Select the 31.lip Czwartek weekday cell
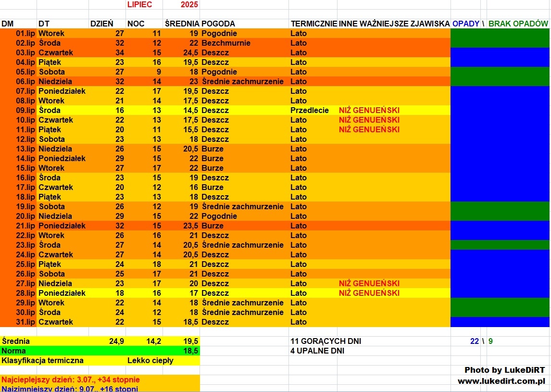 56,322
